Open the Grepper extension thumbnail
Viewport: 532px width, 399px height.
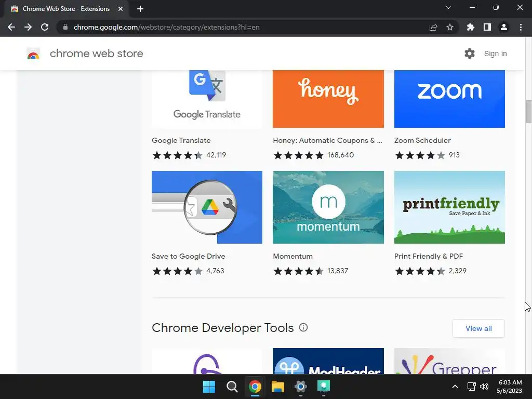[449, 361]
